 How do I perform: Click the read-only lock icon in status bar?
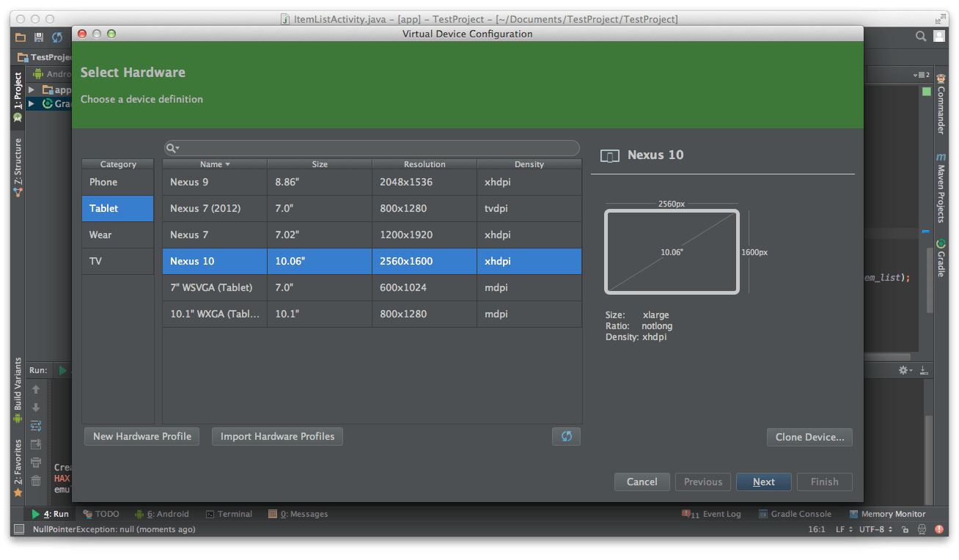click(x=905, y=529)
